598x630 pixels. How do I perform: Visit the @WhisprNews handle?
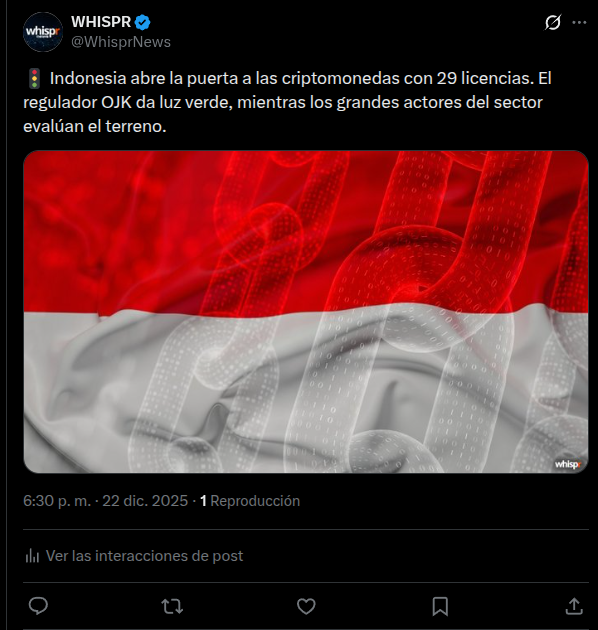[x=121, y=42]
